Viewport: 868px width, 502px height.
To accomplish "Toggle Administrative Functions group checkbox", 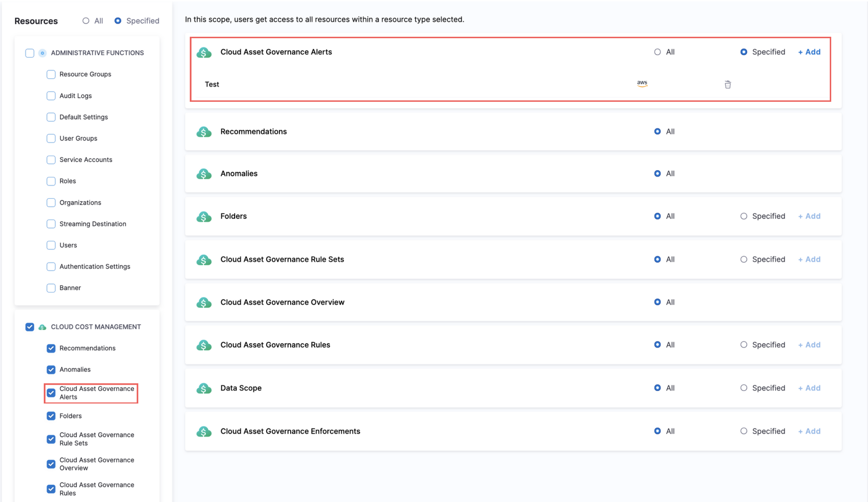I will [x=30, y=53].
